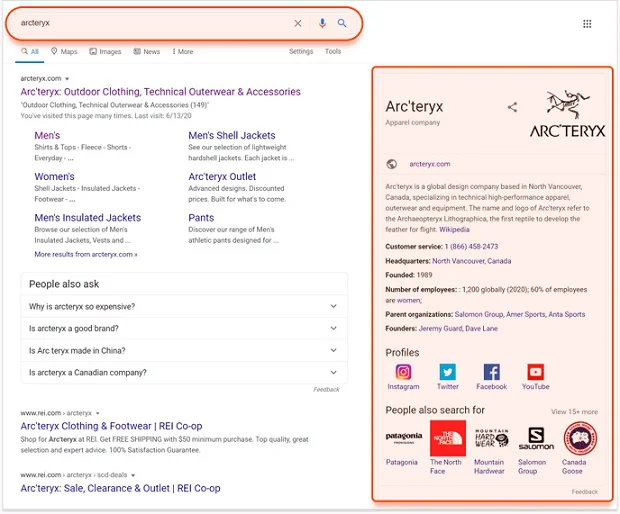Open the dropdown arrow next to arcteryx.com
The height and width of the screenshot is (514, 620).
point(67,79)
